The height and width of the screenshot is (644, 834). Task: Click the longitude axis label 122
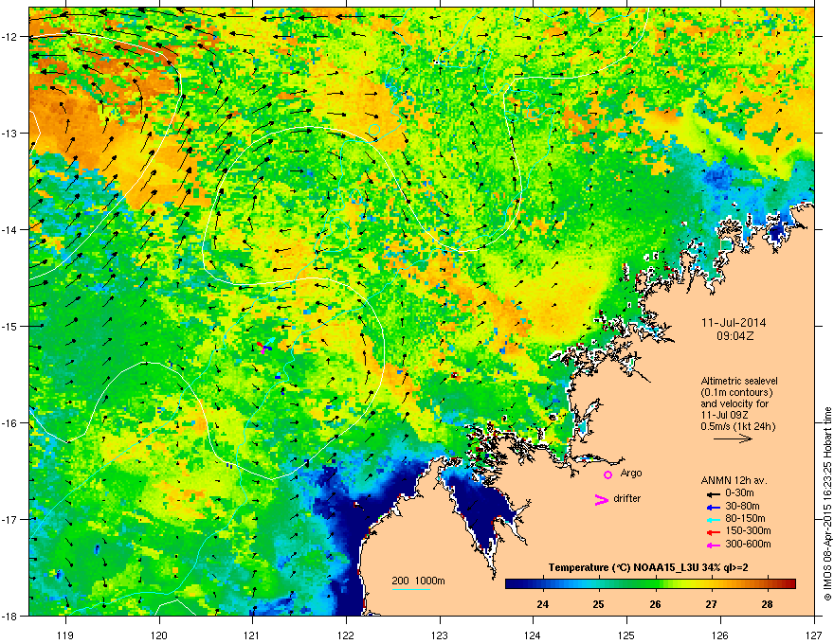pos(346,635)
